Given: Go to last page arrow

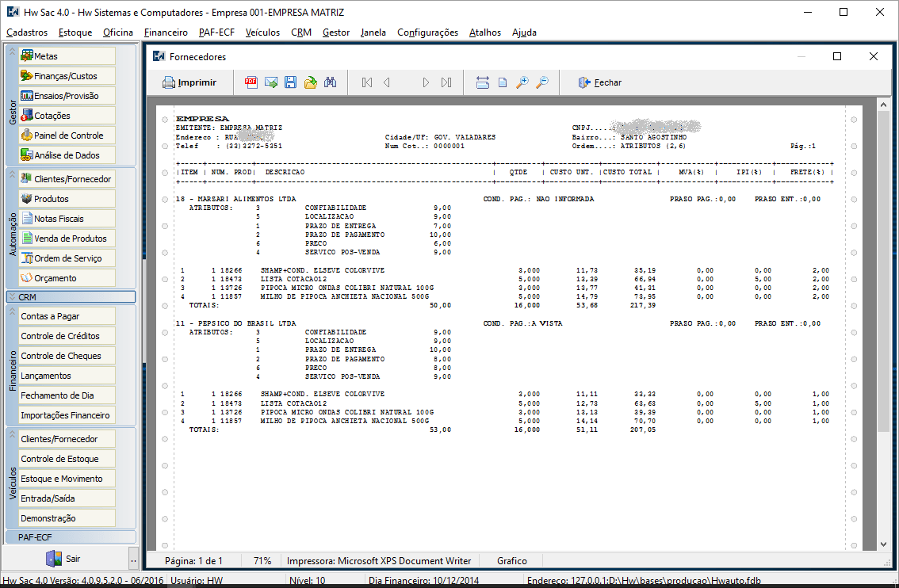Looking at the screenshot, I should (446, 82).
